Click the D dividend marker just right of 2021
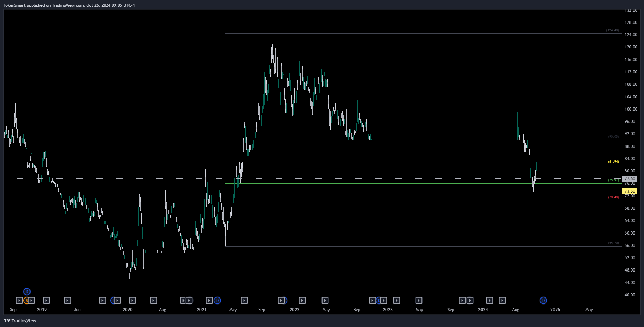This screenshot has height=327, width=644. pos(218,301)
